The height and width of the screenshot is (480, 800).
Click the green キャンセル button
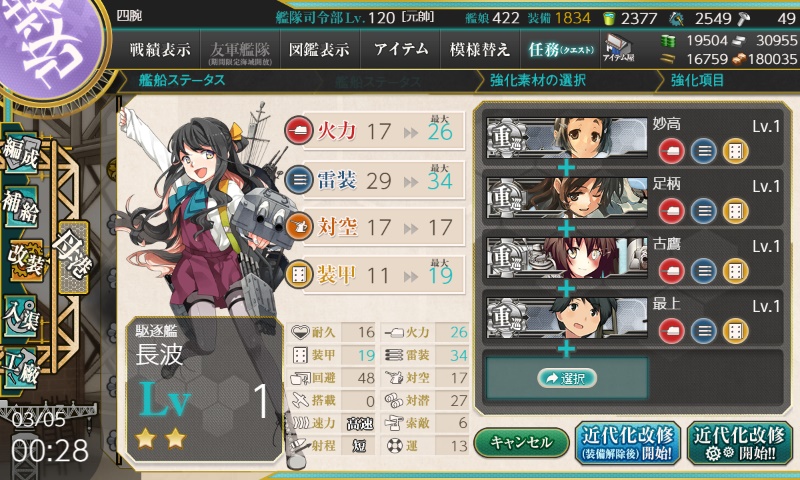pyautogui.click(x=521, y=442)
